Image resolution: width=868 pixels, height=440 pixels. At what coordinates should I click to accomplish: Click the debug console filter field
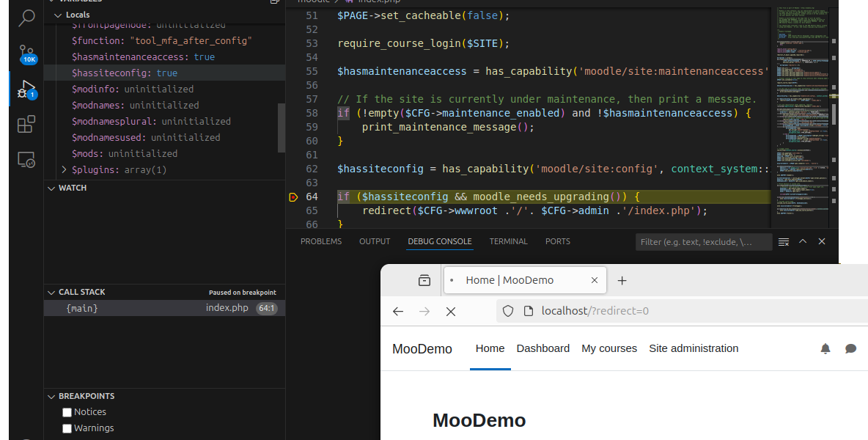pos(704,242)
